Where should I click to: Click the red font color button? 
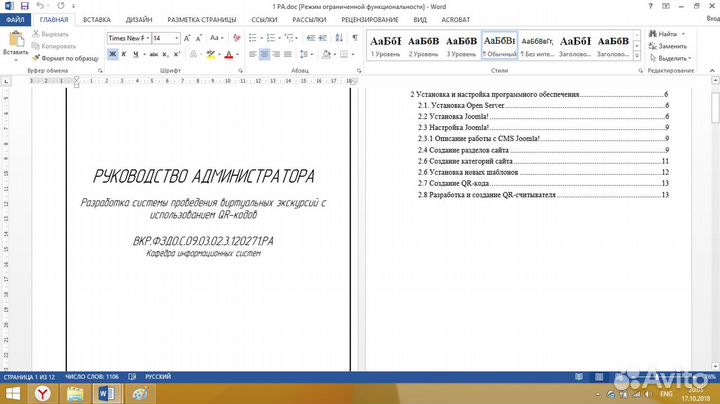tap(229, 55)
